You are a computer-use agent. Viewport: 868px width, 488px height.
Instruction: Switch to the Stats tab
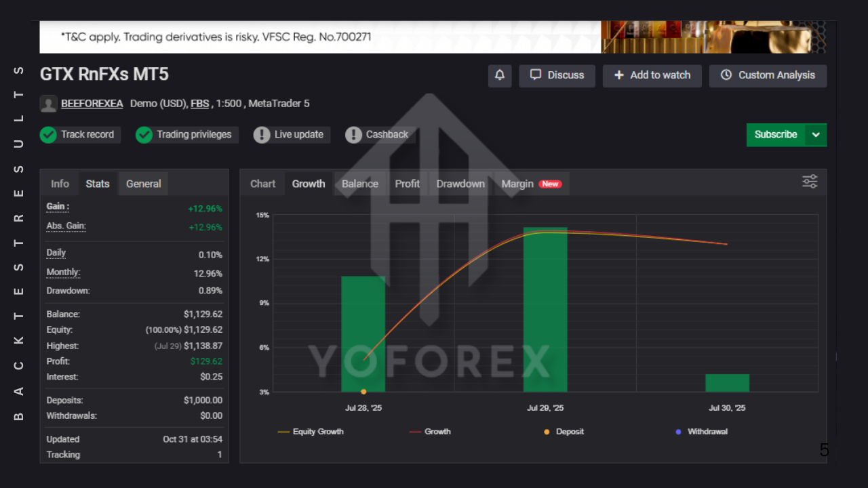coord(98,184)
